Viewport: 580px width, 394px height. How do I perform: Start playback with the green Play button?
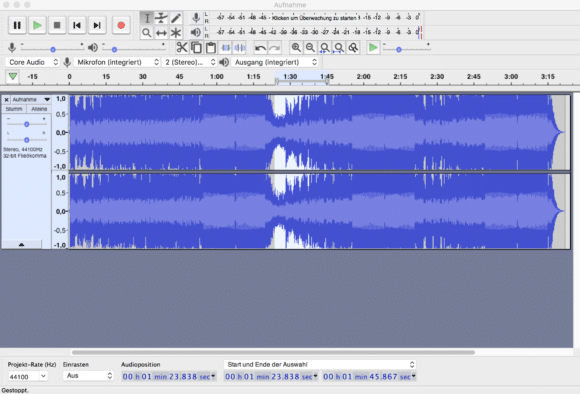coord(37,25)
